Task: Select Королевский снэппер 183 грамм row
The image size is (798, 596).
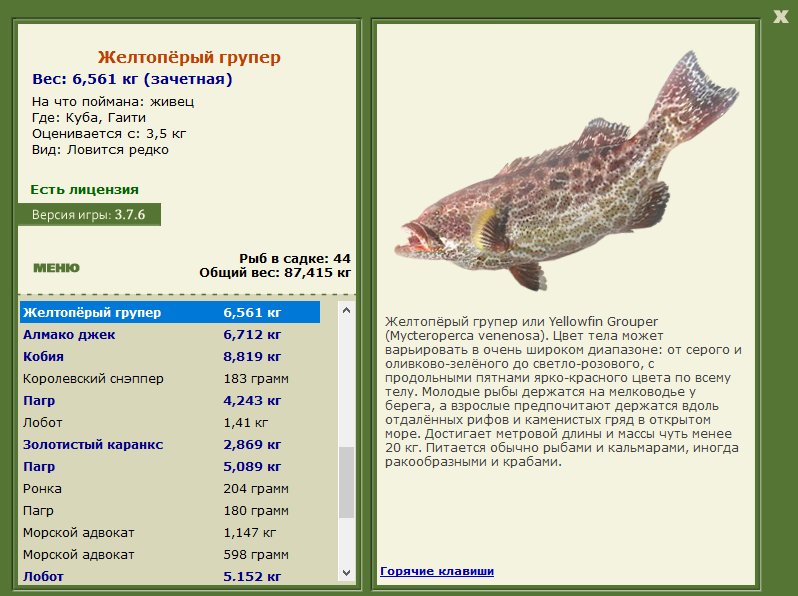Action: (x=170, y=378)
